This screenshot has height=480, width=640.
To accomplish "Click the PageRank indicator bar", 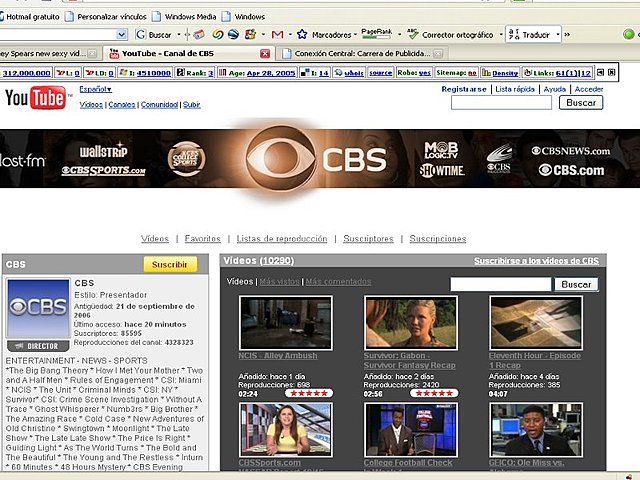I will (x=376, y=34).
